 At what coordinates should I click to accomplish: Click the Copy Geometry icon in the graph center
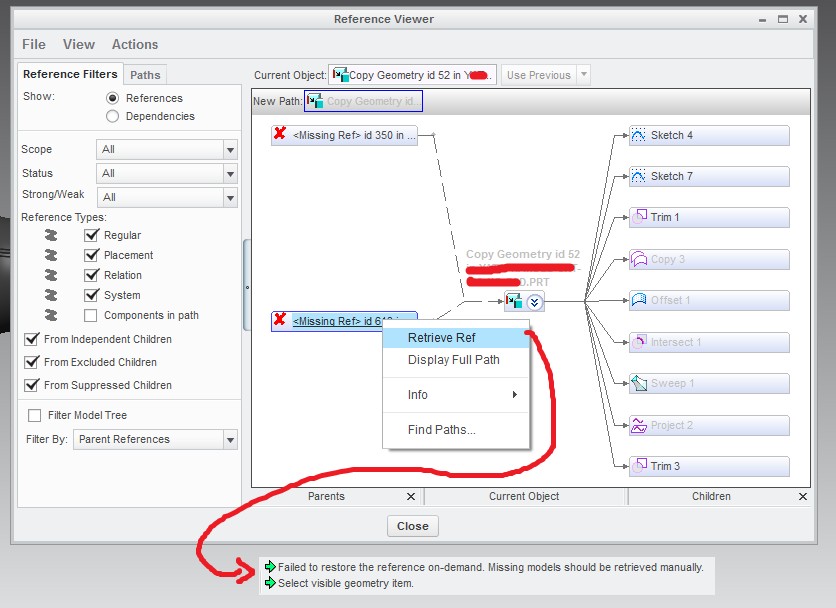(514, 301)
